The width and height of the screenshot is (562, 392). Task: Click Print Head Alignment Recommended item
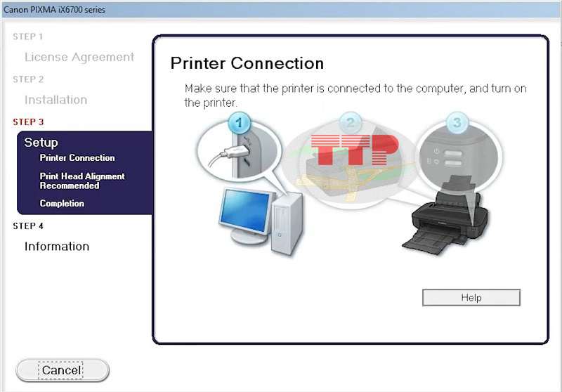coord(82,181)
